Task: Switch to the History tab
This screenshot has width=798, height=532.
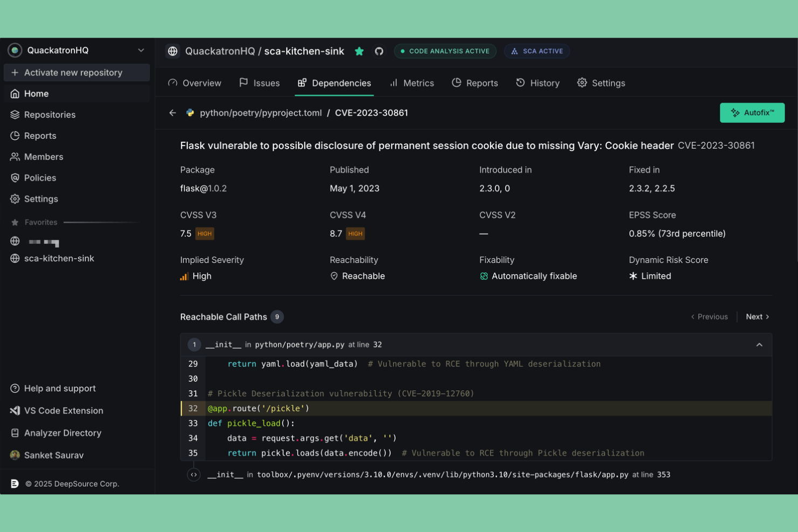Action: coord(538,83)
